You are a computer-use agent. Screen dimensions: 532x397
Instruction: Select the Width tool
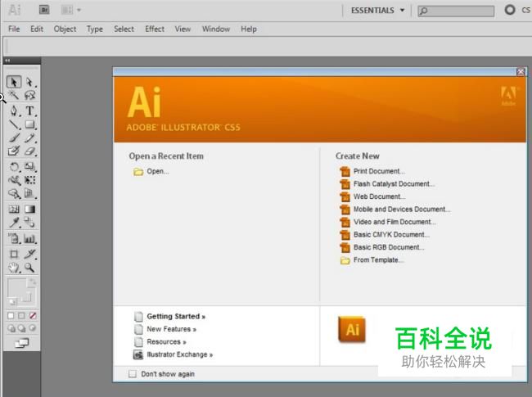[14, 180]
